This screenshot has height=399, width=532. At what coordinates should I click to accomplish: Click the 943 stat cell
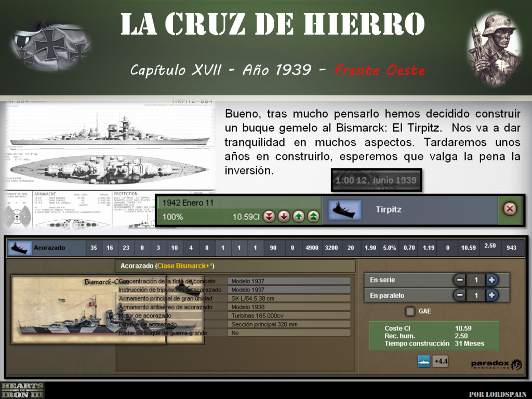tap(511, 248)
